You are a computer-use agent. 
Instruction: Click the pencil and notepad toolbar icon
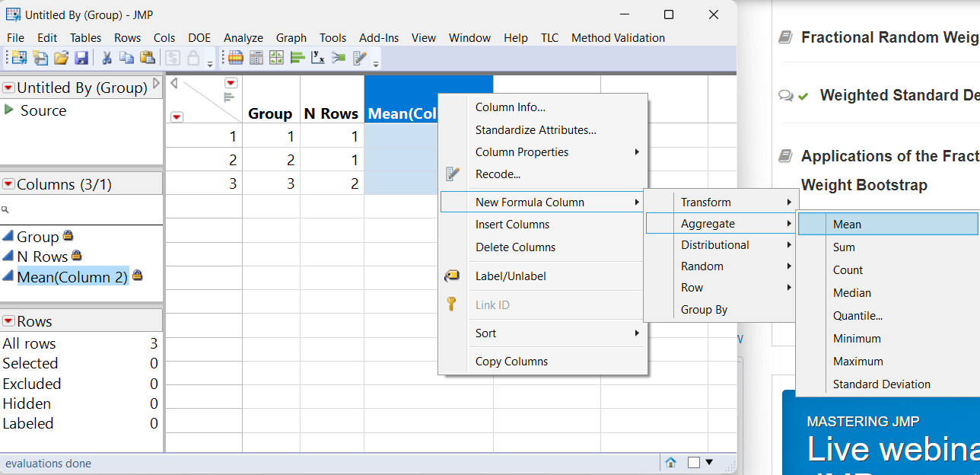pos(360,58)
